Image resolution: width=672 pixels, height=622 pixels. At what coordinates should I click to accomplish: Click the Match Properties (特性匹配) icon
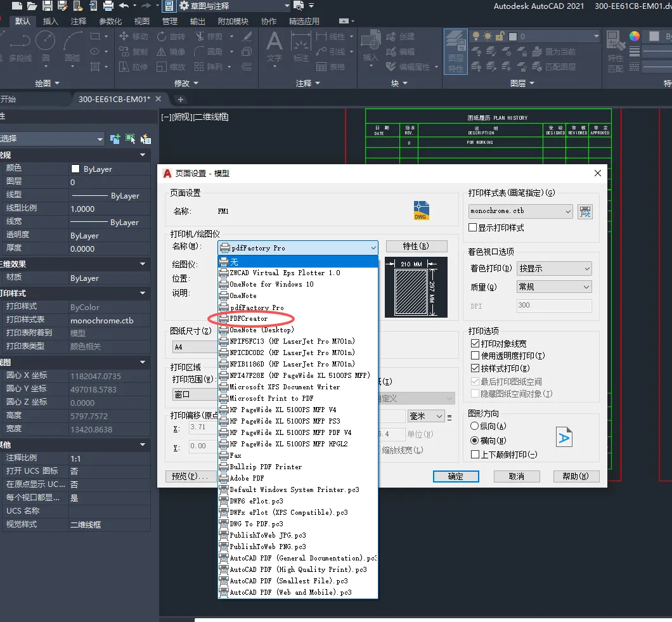pos(616,51)
